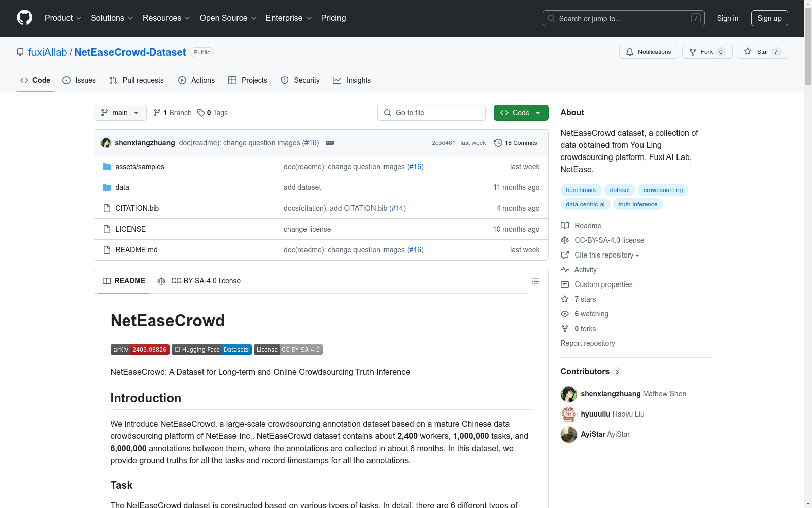This screenshot has height=508, width=812.
Task: Open the green Code dropdown button
Action: (x=521, y=113)
